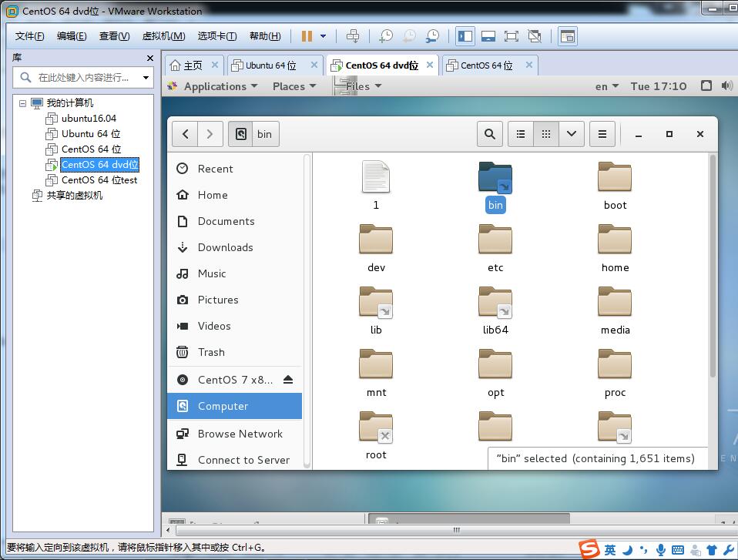738x560 pixels.
Task: Toggle the library sidebar view
Action: pos(465,36)
